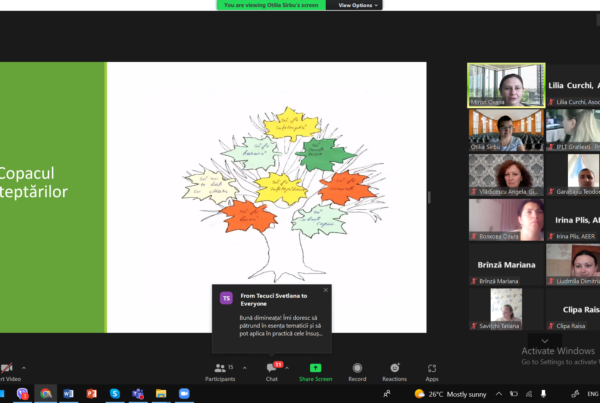Viewport: 600px width, 403px height.
Task: Select Otilia Sirbu's video thumbnail
Action: pos(506,130)
